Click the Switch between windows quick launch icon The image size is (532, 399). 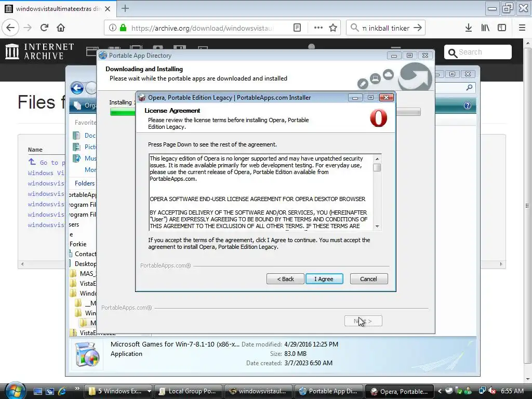click(50, 391)
